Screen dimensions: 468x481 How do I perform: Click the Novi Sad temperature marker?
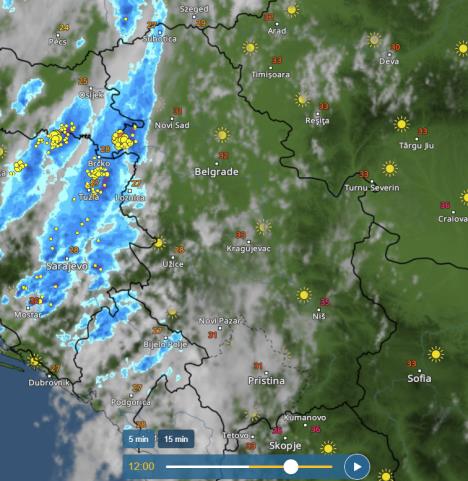[x=178, y=111]
